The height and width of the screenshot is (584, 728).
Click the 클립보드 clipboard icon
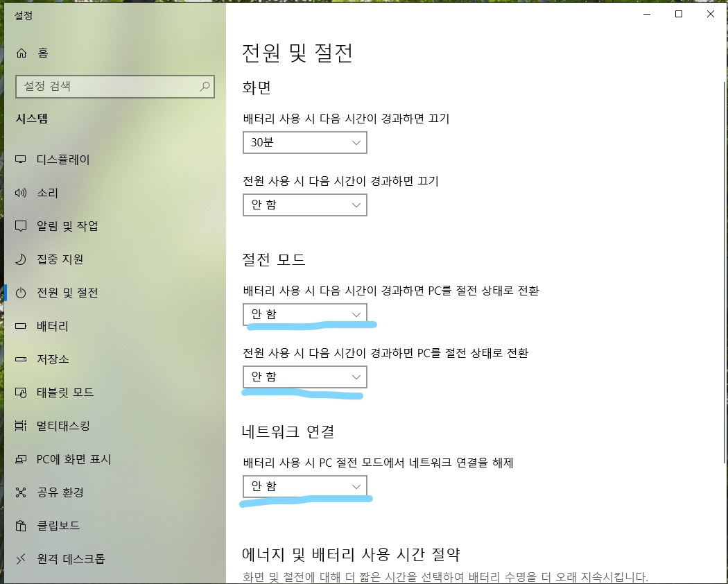[x=21, y=526]
